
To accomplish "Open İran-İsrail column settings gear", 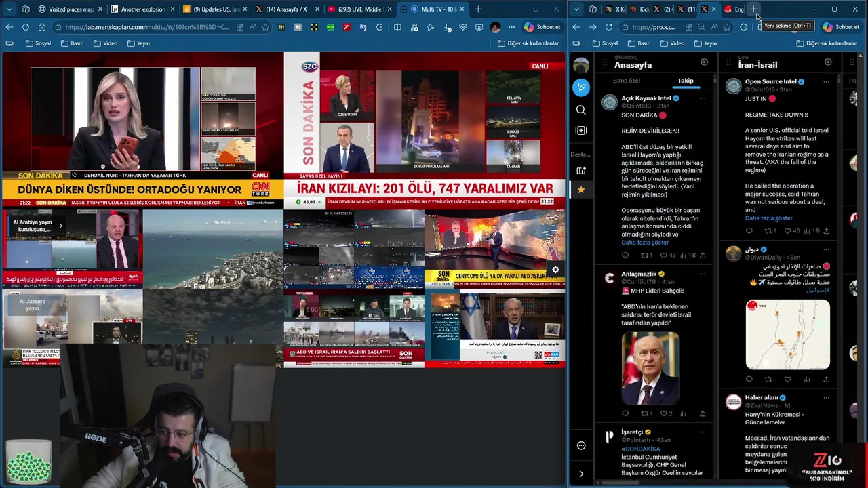I will pos(828,62).
